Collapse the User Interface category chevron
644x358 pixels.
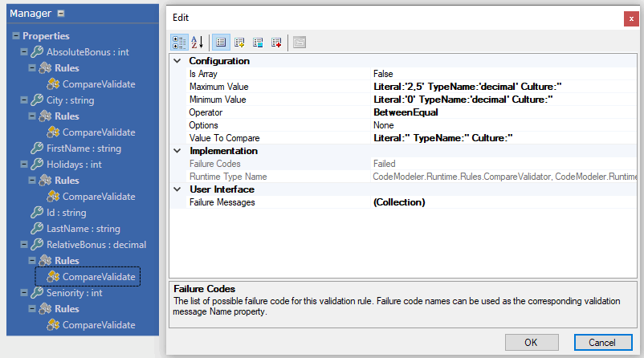pos(177,189)
